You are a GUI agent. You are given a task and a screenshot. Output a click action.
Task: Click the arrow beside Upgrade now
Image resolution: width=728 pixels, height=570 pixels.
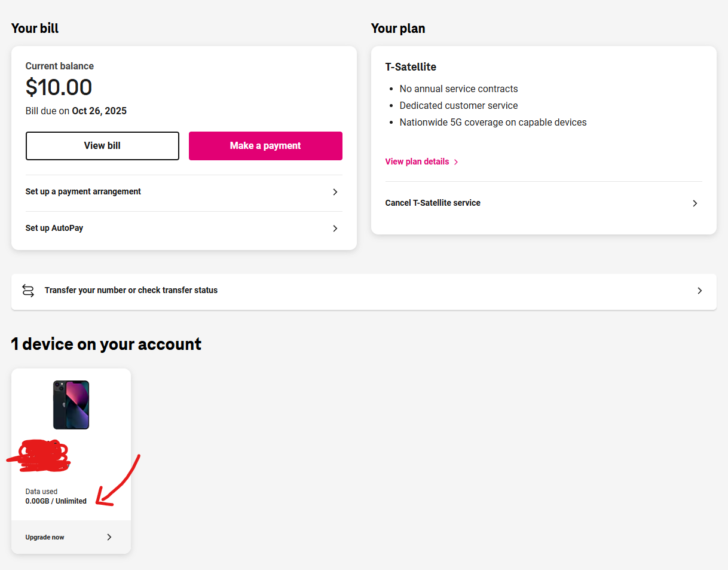click(109, 537)
